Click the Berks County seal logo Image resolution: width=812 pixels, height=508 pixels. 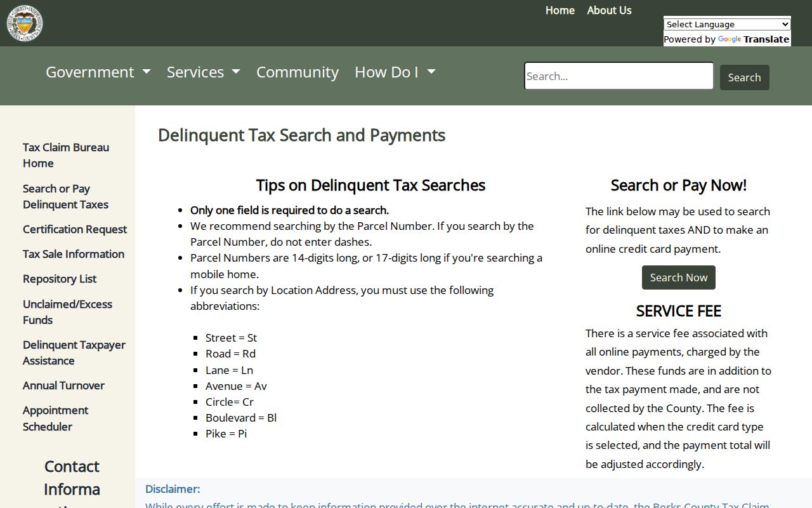point(25,23)
